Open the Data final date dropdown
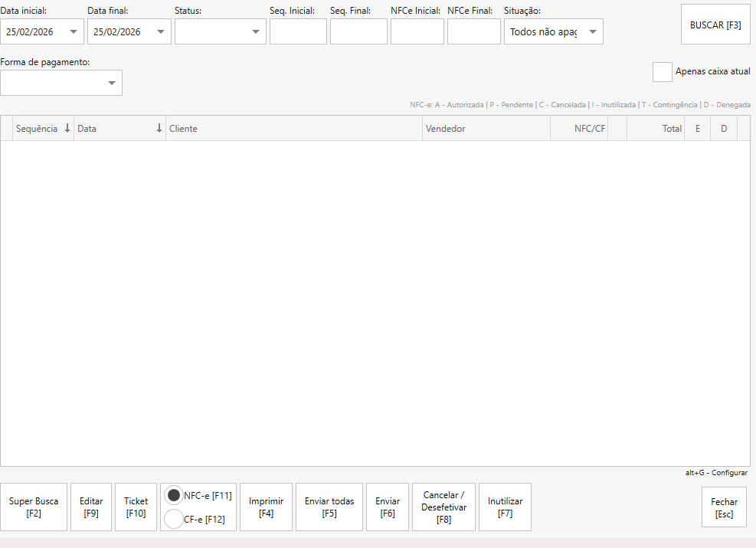Screen dimensions: 756x548 pos(161,32)
